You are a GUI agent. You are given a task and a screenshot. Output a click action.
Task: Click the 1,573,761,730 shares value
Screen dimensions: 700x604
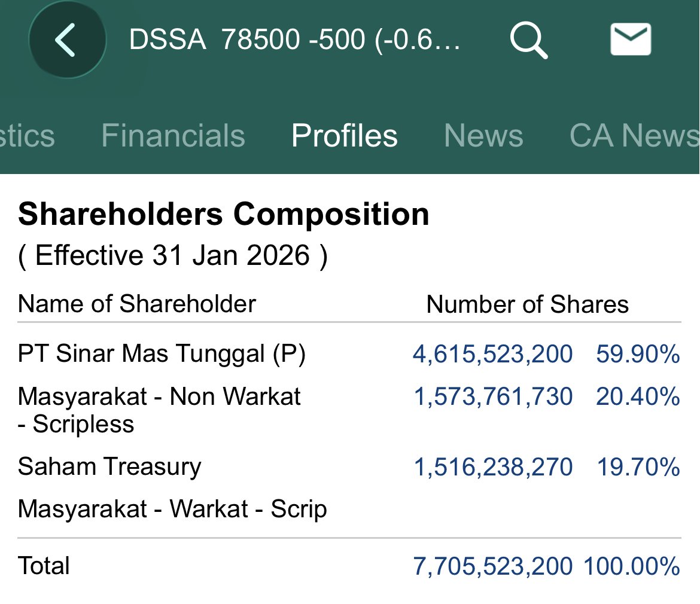point(493,396)
